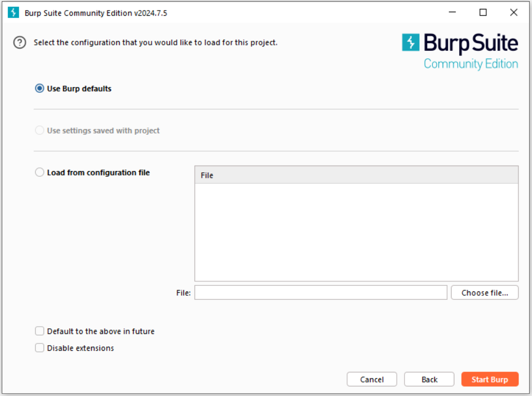
Task: Tick the Disable extensions checkbox
Action: click(40, 348)
